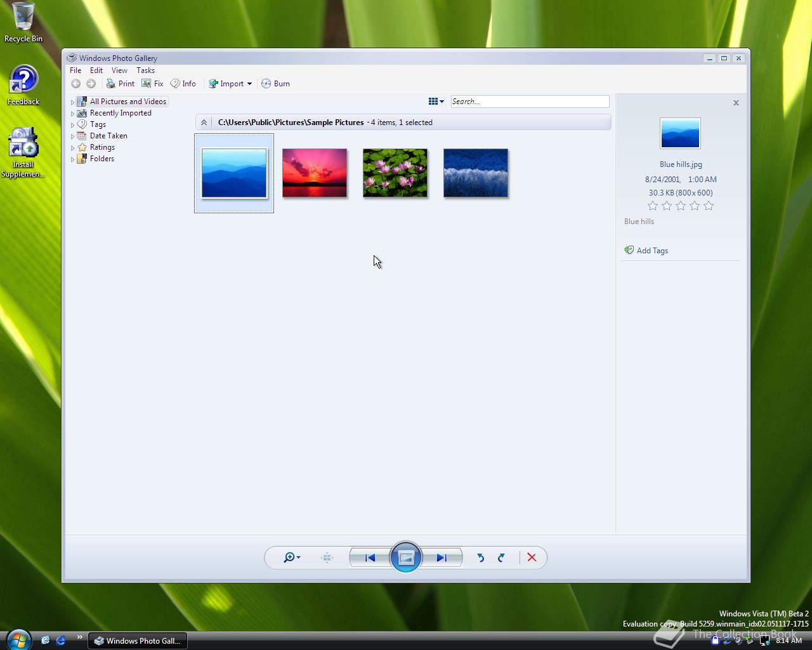Click the Blue hills.jpg filename
The image size is (812, 650).
[x=681, y=164]
